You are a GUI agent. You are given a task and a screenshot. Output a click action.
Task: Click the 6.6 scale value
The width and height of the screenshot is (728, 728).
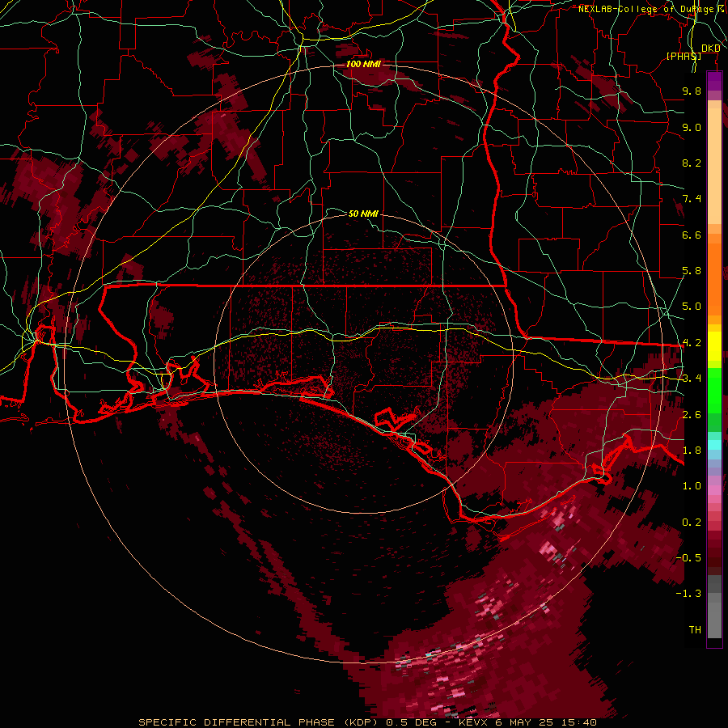point(692,235)
